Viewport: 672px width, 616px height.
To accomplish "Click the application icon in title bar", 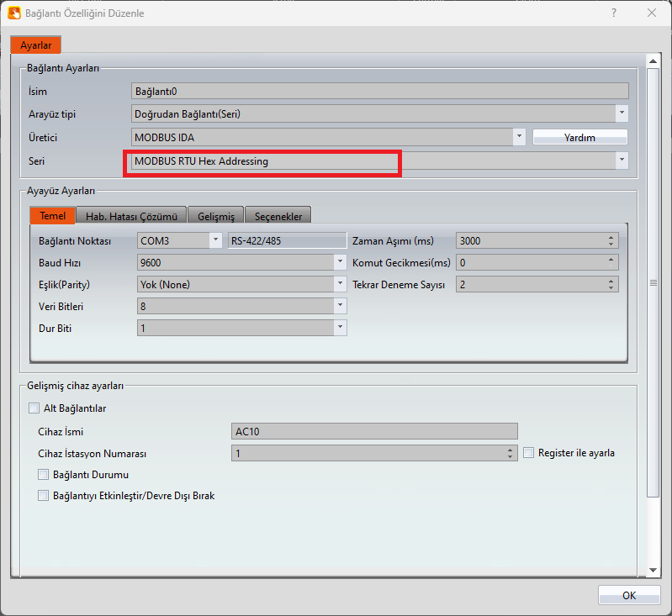I will 14,13.
